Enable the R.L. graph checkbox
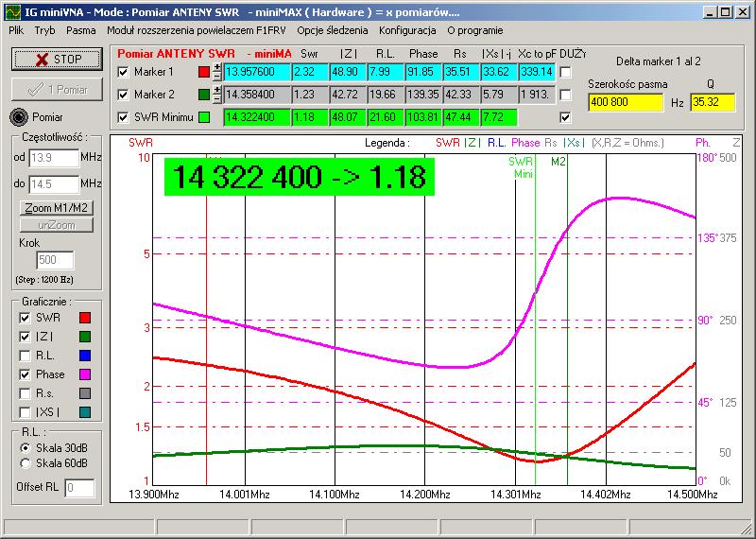756x539 pixels. (x=25, y=356)
